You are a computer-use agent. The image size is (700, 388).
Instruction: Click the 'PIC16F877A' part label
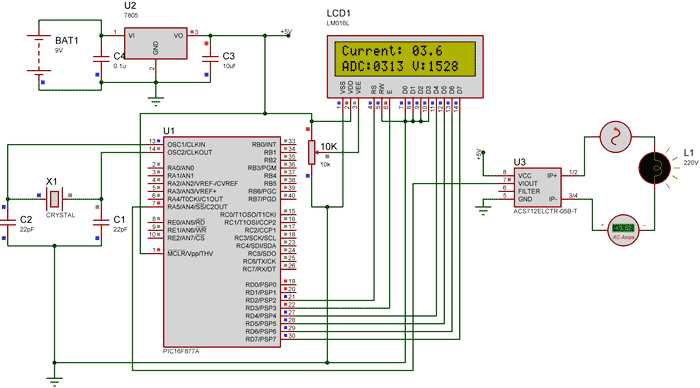(182, 351)
